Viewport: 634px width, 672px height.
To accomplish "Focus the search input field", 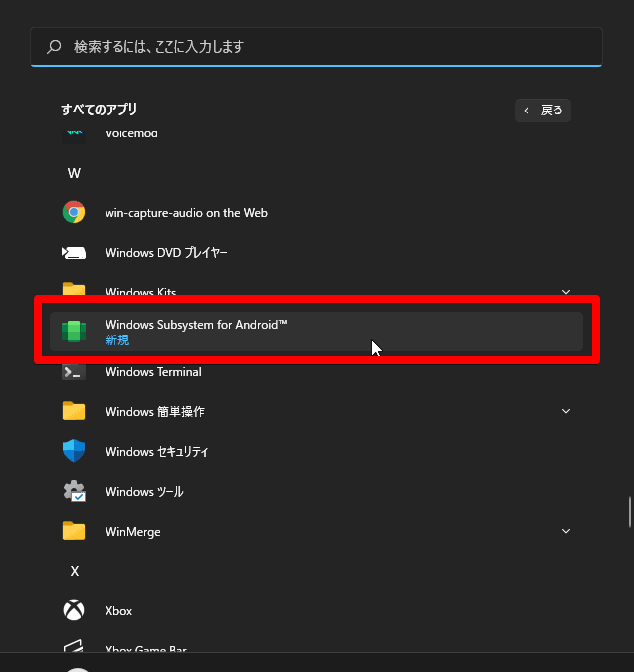I will (328, 47).
